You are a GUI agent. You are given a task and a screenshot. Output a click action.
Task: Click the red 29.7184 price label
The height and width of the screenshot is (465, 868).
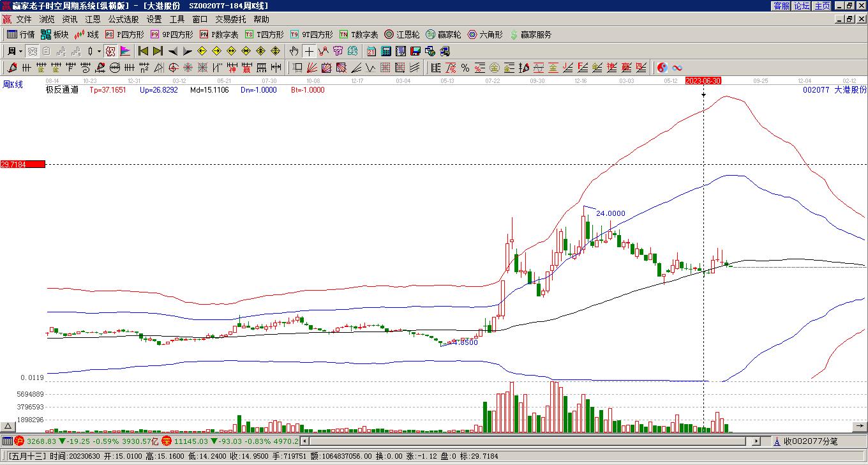[x=23, y=164]
